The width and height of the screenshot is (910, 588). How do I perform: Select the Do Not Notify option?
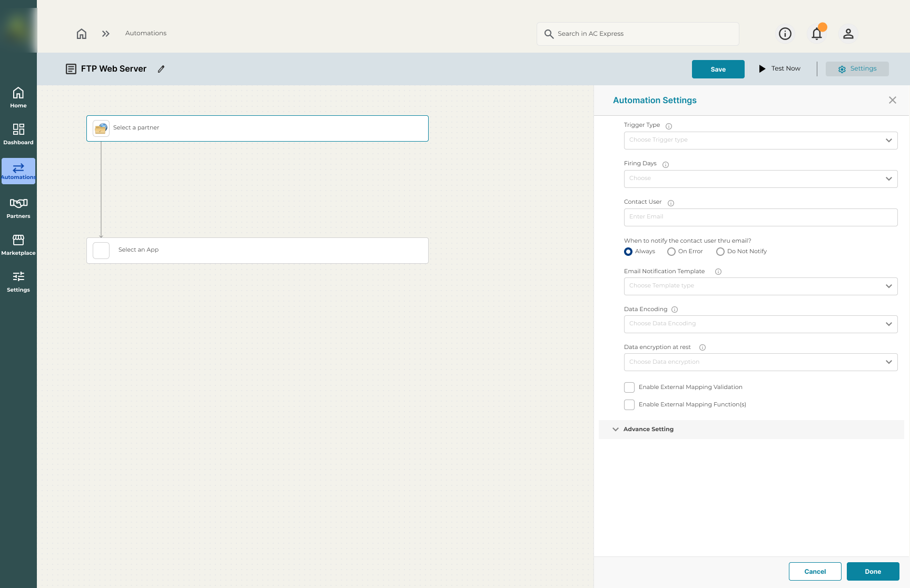pos(720,252)
